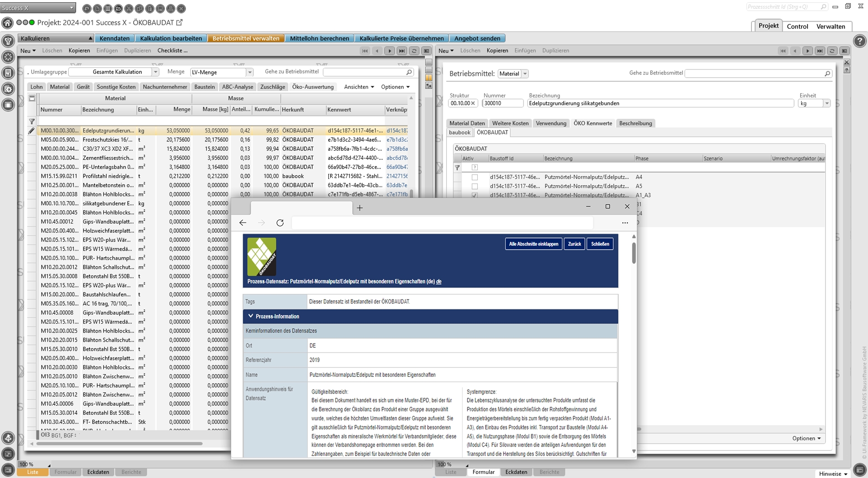The image size is (868, 478).
Task: Open the Kalkulation bearbeiten tab
Action: [x=171, y=38]
